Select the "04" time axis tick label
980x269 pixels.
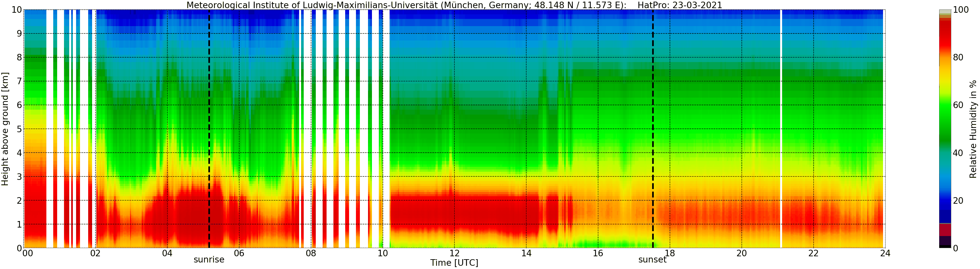coord(168,253)
